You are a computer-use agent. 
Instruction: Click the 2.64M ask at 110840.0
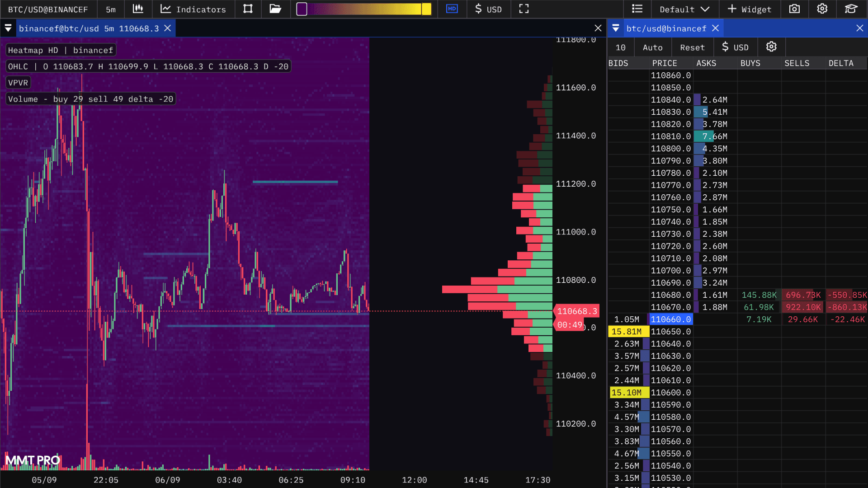click(715, 100)
